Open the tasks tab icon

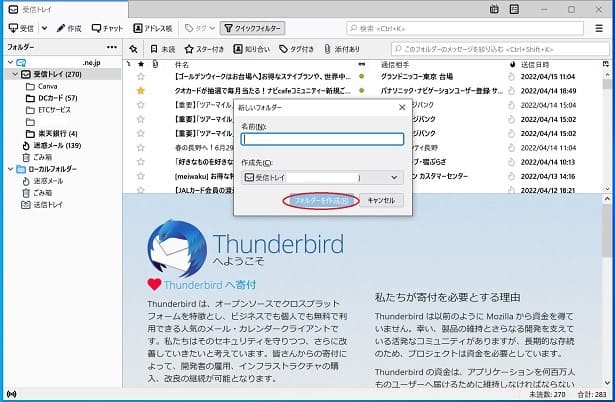[514, 9]
